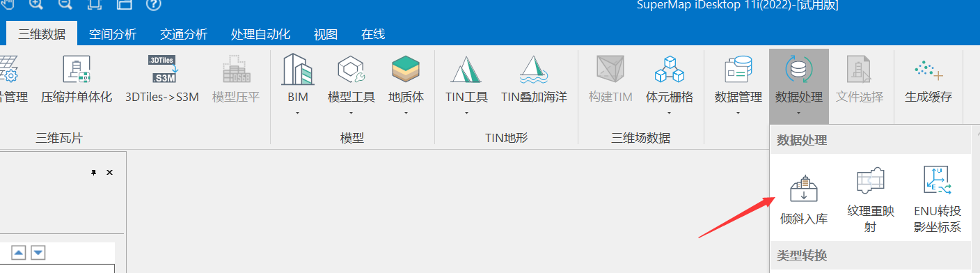The height and width of the screenshot is (273, 980).
Task: Run the 3DTiles->S3M converter
Action: point(162,80)
